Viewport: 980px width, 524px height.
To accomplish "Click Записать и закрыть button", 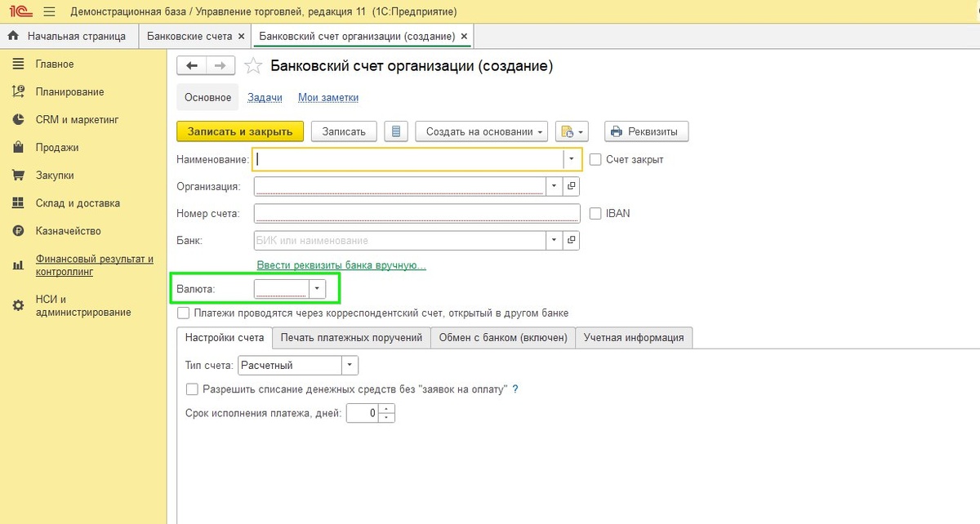I will tap(240, 131).
